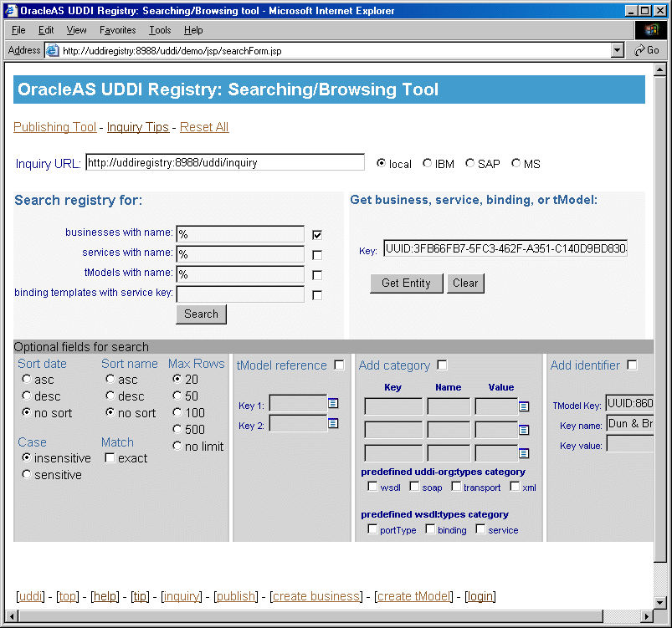Image resolution: width=672 pixels, height=628 pixels.
Task: Follow the create business footer link
Action: (x=316, y=596)
